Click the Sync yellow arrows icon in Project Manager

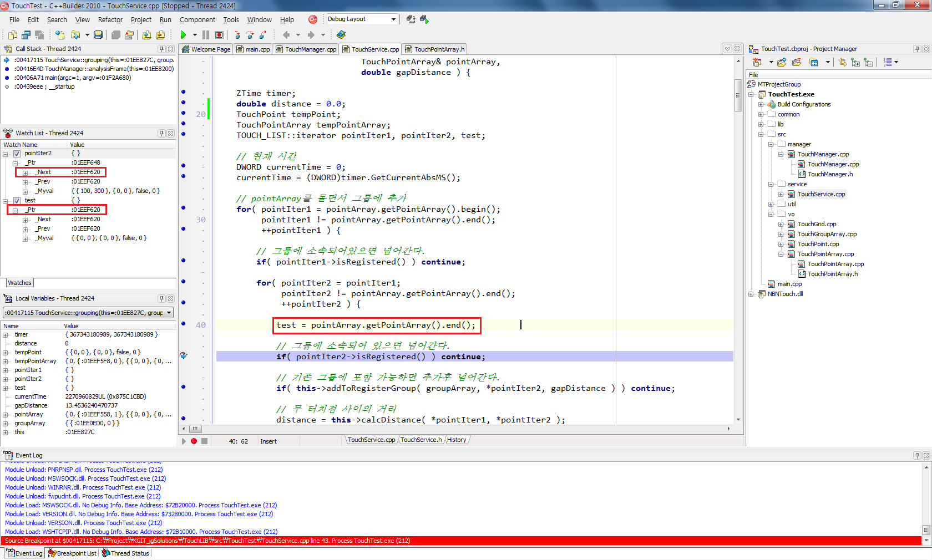coord(842,63)
